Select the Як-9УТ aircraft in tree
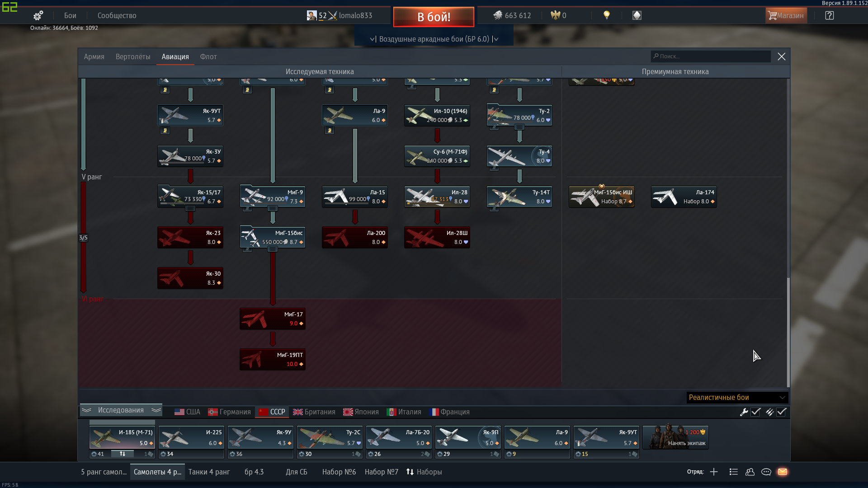868x488 pixels. 190,115
